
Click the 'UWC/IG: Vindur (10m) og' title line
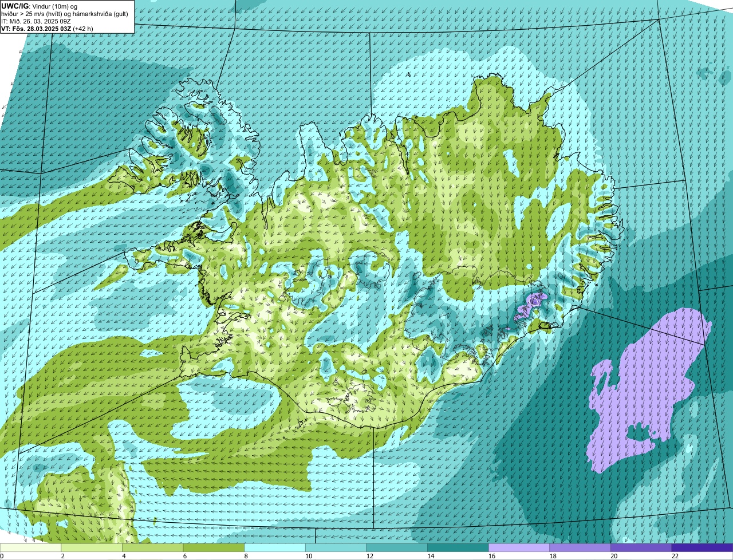(x=40, y=6)
